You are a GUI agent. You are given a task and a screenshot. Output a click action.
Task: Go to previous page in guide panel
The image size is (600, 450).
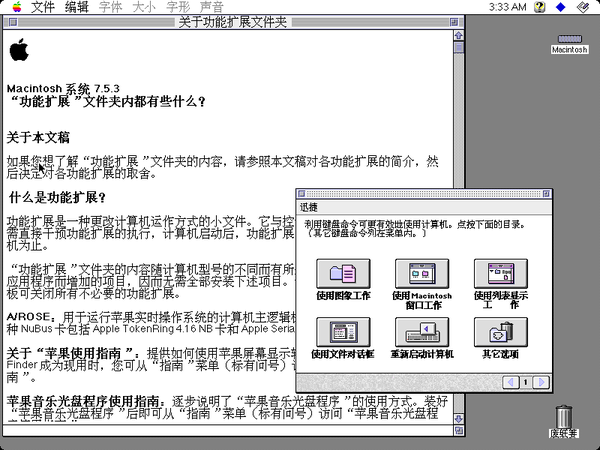511,382
